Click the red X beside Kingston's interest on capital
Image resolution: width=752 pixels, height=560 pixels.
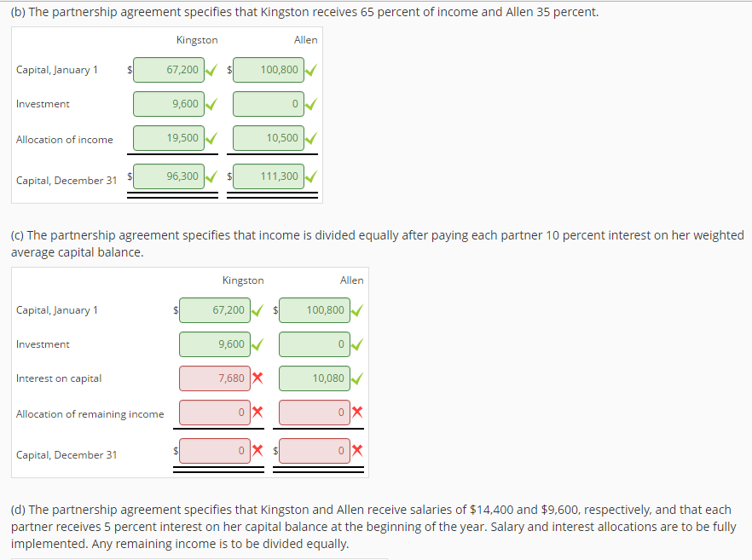pyautogui.click(x=257, y=378)
